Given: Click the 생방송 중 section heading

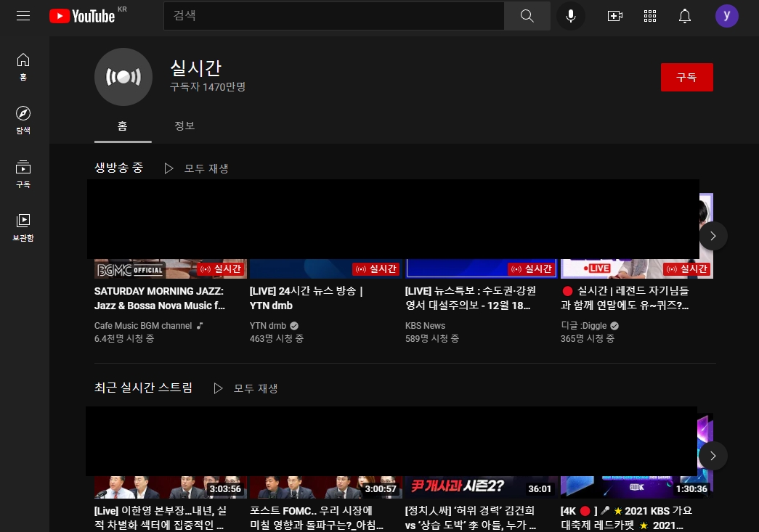Looking at the screenshot, I should pyautogui.click(x=118, y=168).
